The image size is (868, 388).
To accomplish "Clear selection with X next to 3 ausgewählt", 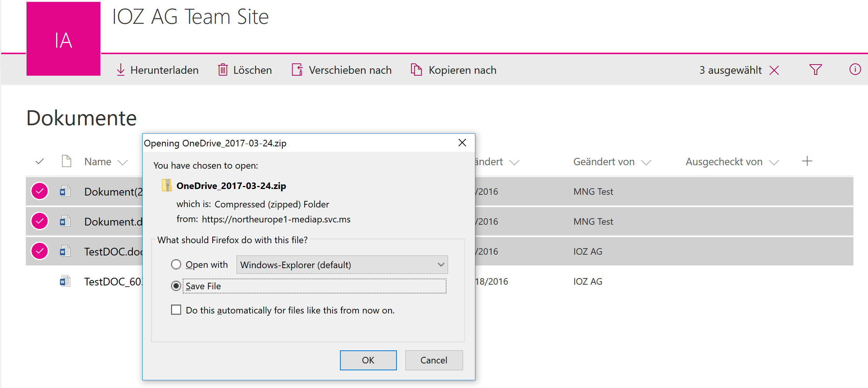I will [x=774, y=70].
